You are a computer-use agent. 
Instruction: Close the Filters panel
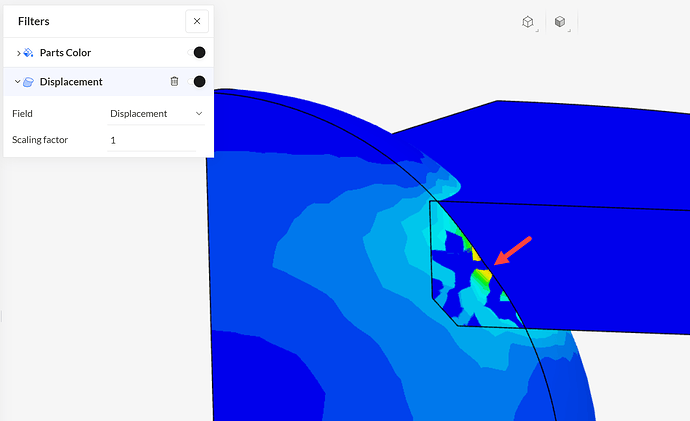coord(197,21)
